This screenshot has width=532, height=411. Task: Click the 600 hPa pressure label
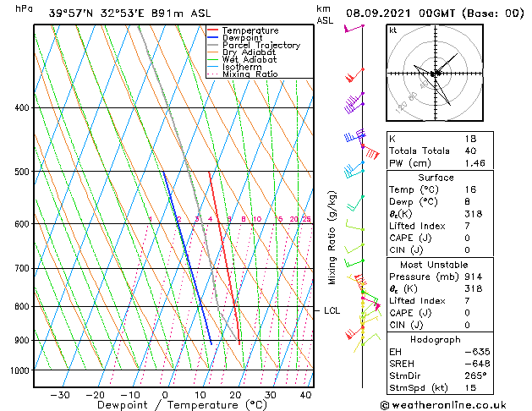tap(22, 224)
